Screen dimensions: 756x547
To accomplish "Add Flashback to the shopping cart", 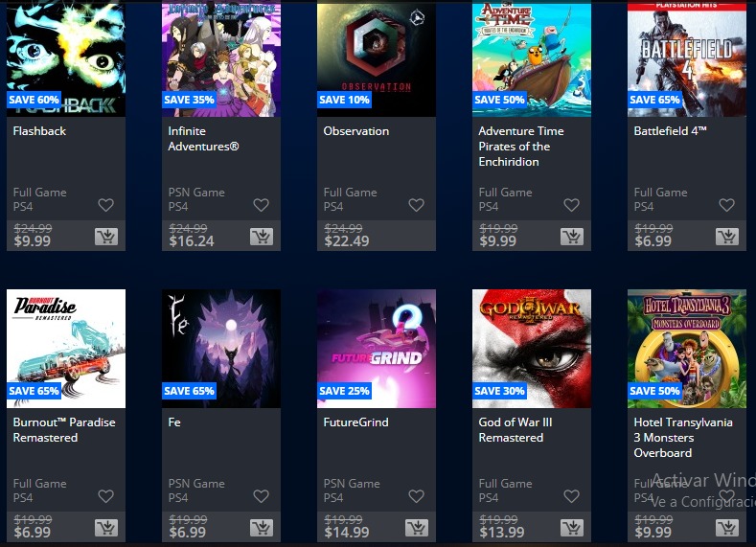I will (x=106, y=237).
